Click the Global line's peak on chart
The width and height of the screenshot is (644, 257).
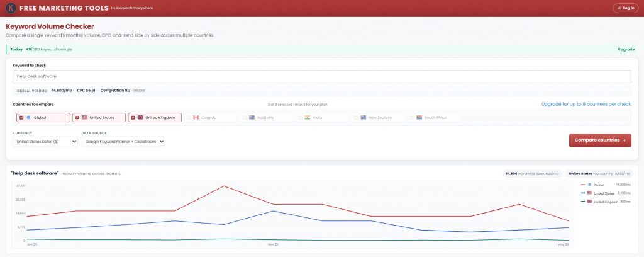(x=224, y=186)
